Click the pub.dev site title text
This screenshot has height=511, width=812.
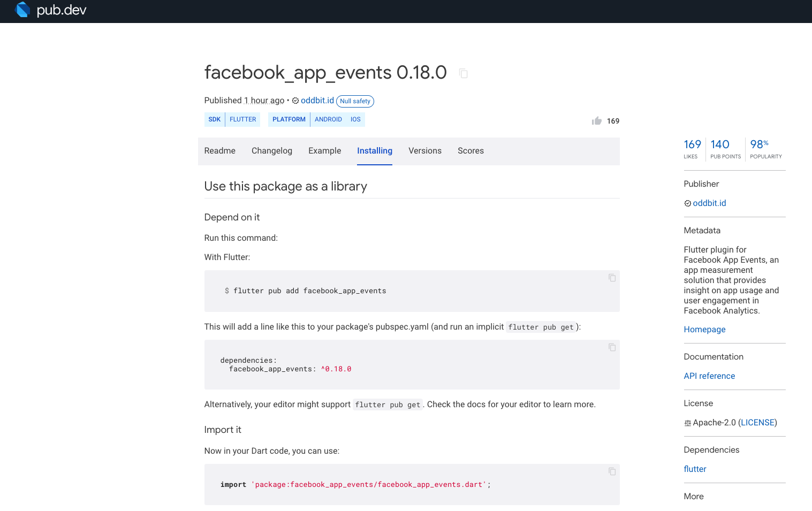coord(62,10)
